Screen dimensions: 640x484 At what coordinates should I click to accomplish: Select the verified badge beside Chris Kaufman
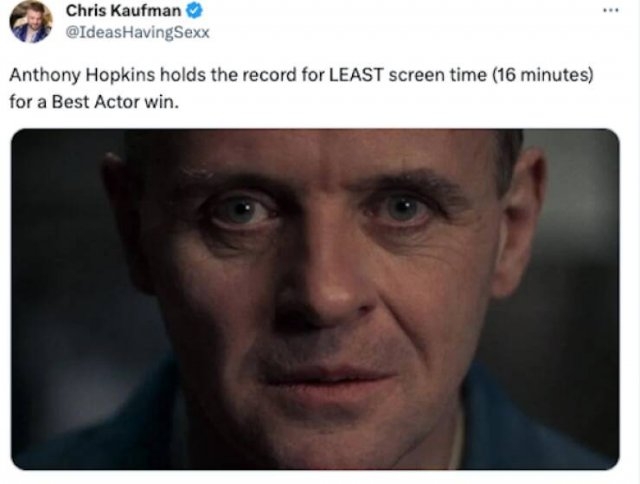[x=197, y=12]
